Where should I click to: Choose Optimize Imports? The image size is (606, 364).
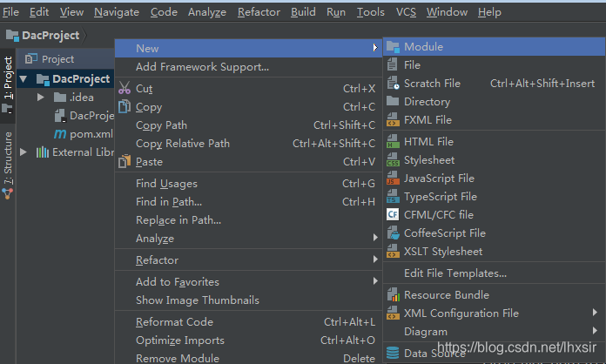click(x=248, y=340)
